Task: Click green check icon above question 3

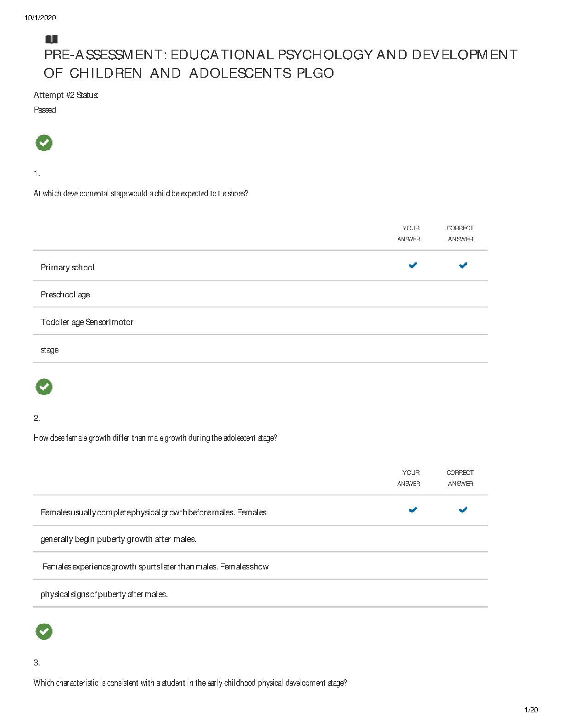Action: click(x=44, y=631)
